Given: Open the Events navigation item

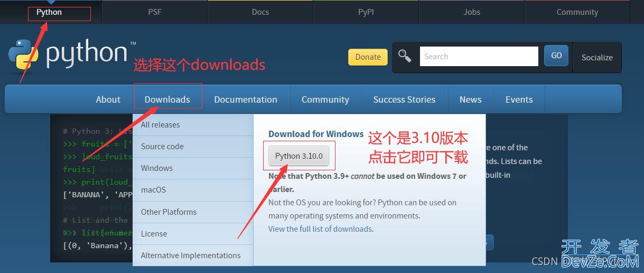Looking at the screenshot, I should (x=519, y=99).
